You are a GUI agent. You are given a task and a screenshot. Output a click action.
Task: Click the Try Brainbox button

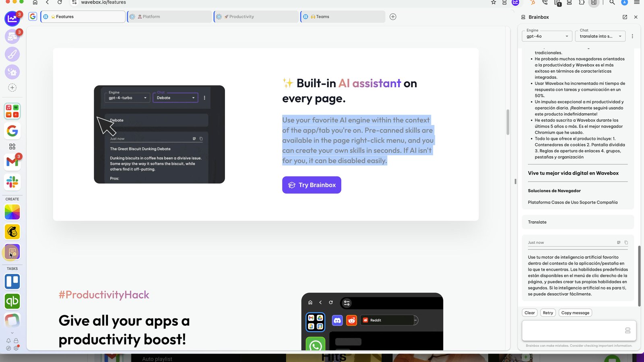(x=312, y=185)
